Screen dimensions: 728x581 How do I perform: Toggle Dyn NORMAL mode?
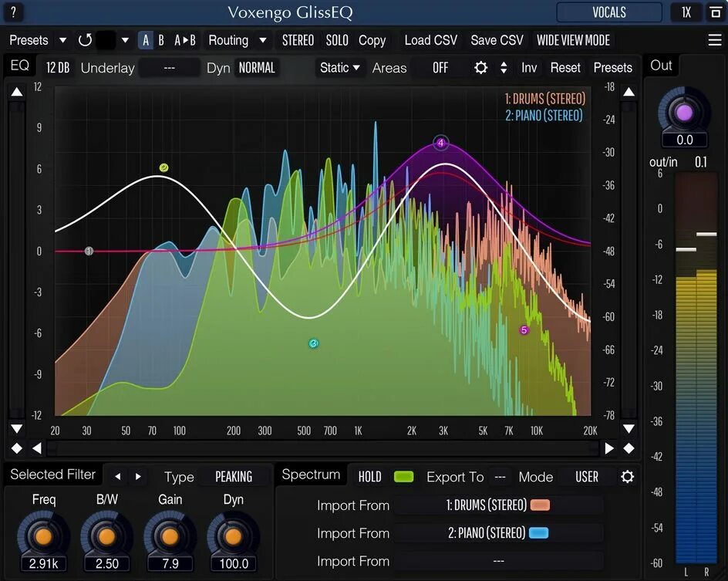coord(257,68)
